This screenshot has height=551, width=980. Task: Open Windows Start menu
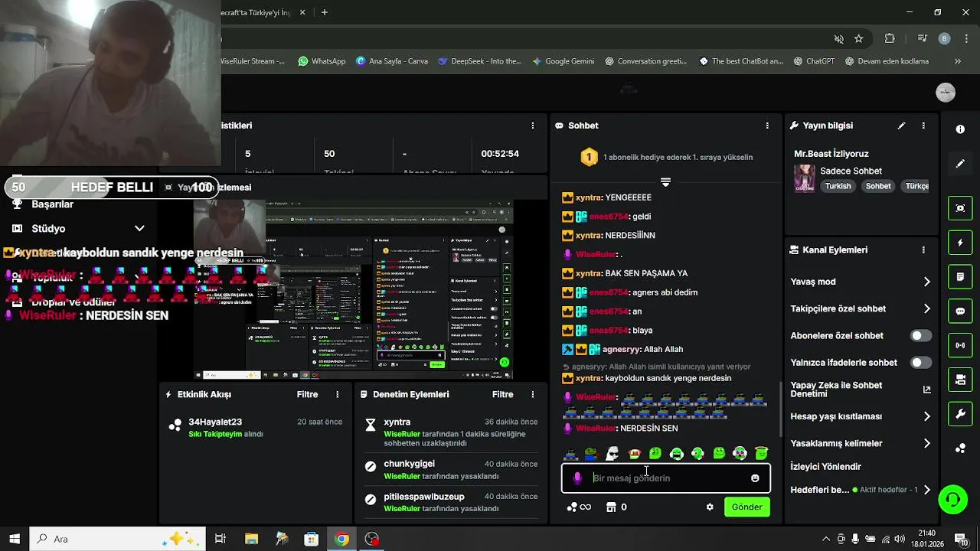click(x=14, y=539)
